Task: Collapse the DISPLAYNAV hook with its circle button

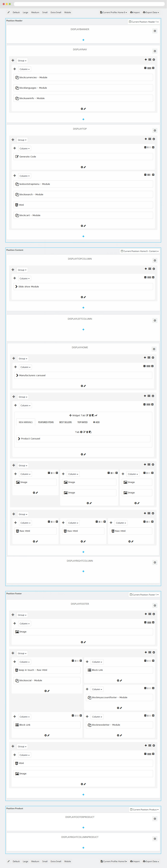Action: tap(155, 51)
